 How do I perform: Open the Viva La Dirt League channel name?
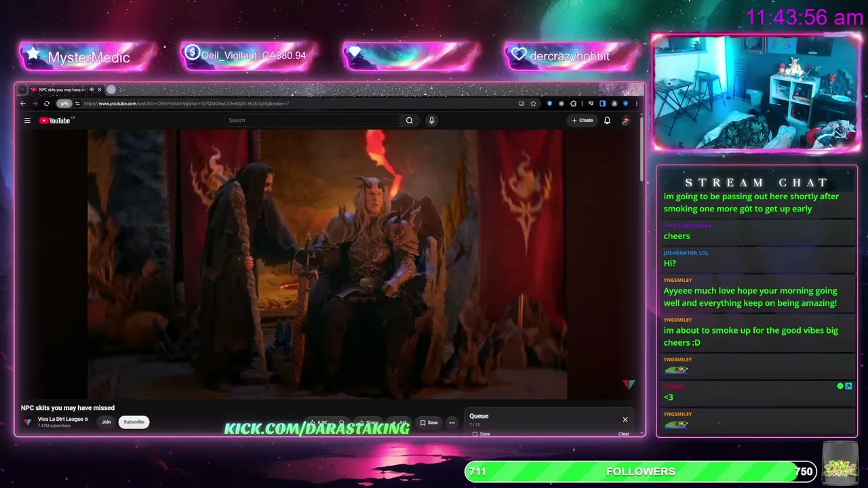pyautogui.click(x=60, y=420)
